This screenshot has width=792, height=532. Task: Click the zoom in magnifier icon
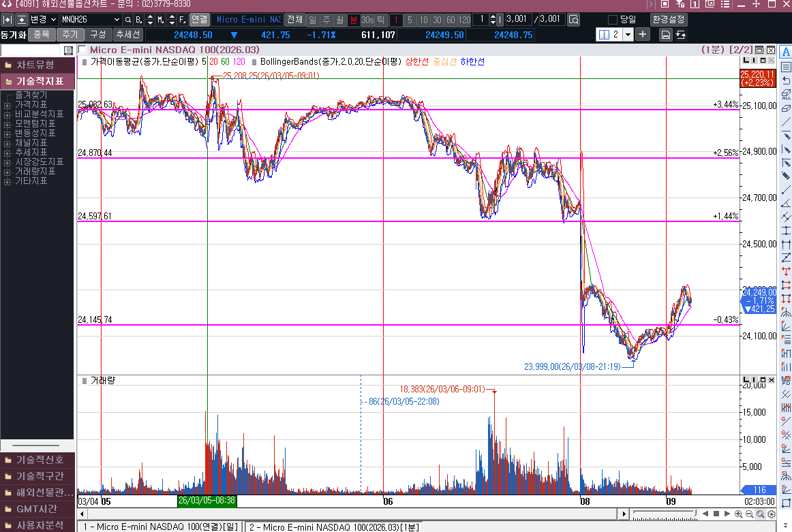click(738, 514)
